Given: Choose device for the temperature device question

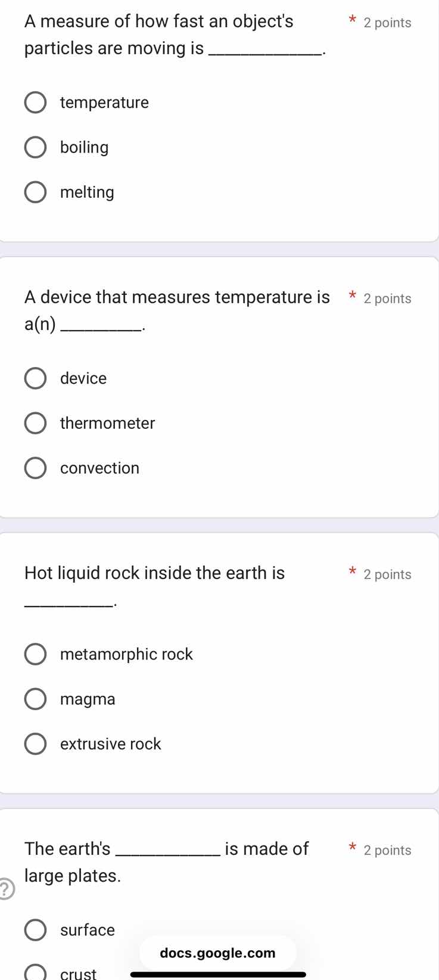Looking at the screenshot, I should 35,378.
